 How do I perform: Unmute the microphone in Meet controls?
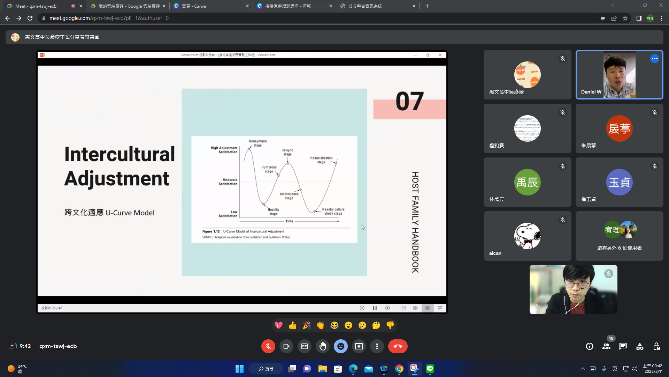point(268,346)
